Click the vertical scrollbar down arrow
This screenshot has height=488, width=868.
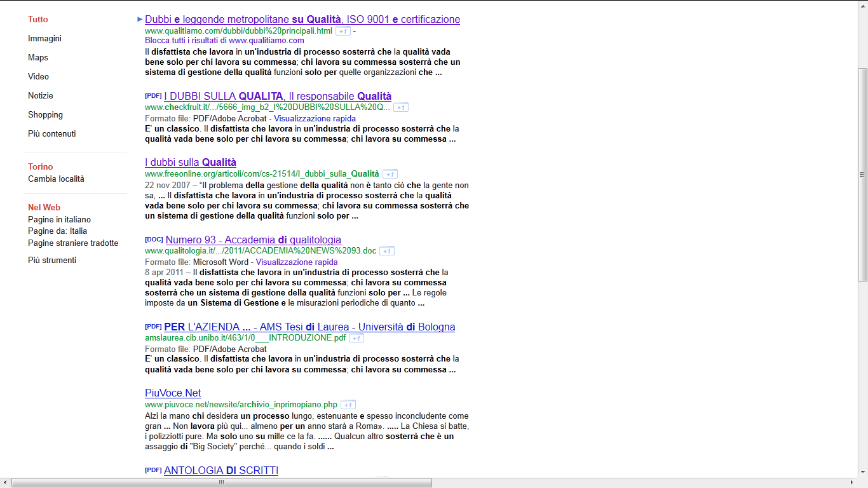click(x=862, y=472)
